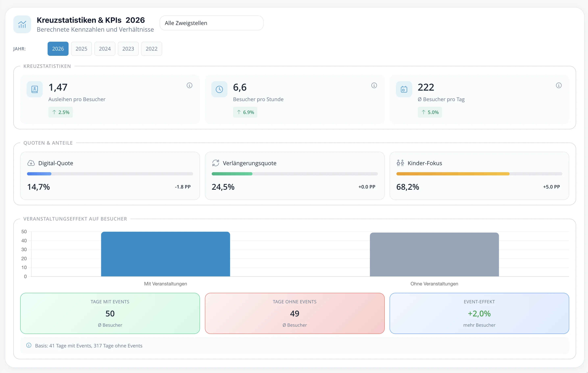The height and width of the screenshot is (373, 588).
Task: Select year 2022 in the Jahr selector
Action: click(x=151, y=49)
